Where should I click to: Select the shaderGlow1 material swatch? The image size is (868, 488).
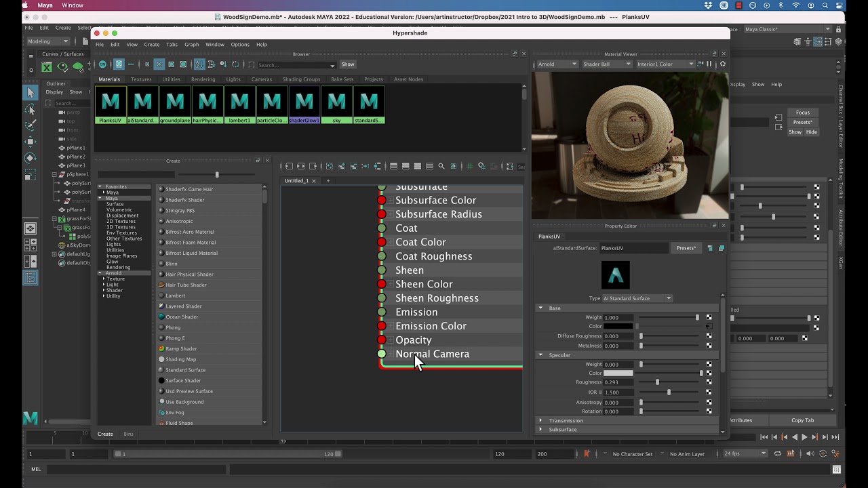click(304, 105)
